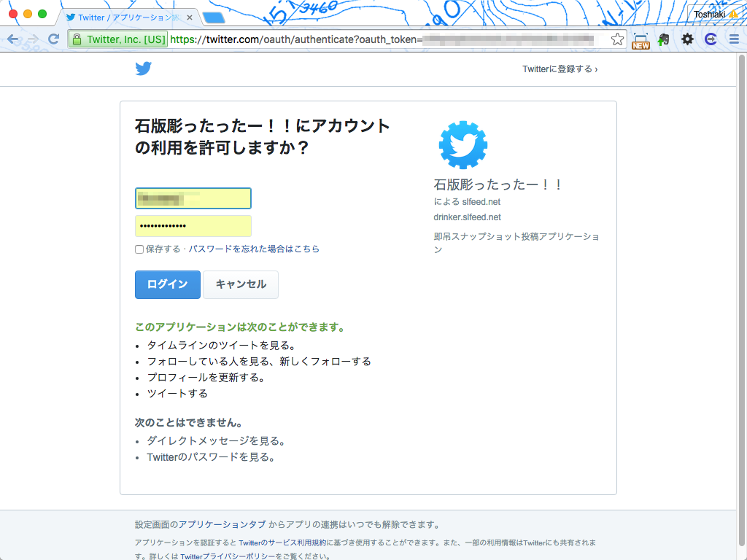Focus the username input field

click(193, 198)
